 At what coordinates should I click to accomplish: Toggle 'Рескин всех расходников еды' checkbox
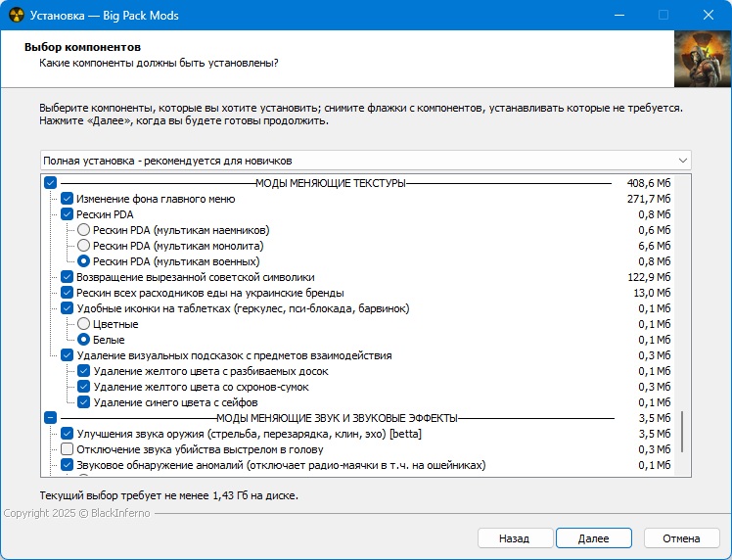68,293
